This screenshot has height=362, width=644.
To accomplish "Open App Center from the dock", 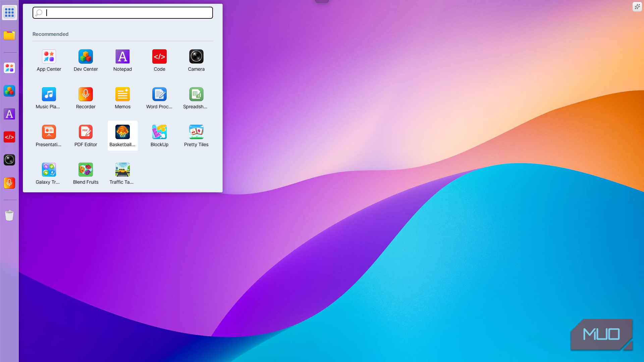I will pos(9,68).
